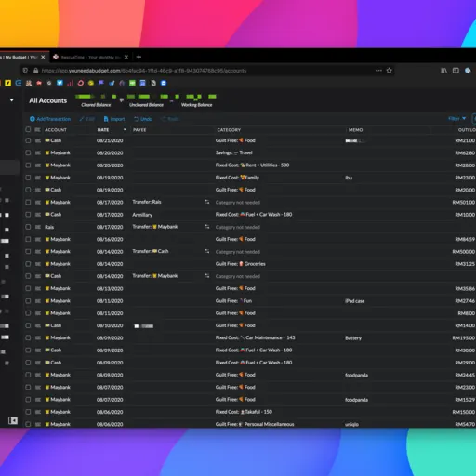The height and width of the screenshot is (476, 476).
Task: Check the Takaful - 150 transaction checkbox
Action: pyautogui.click(x=28, y=412)
